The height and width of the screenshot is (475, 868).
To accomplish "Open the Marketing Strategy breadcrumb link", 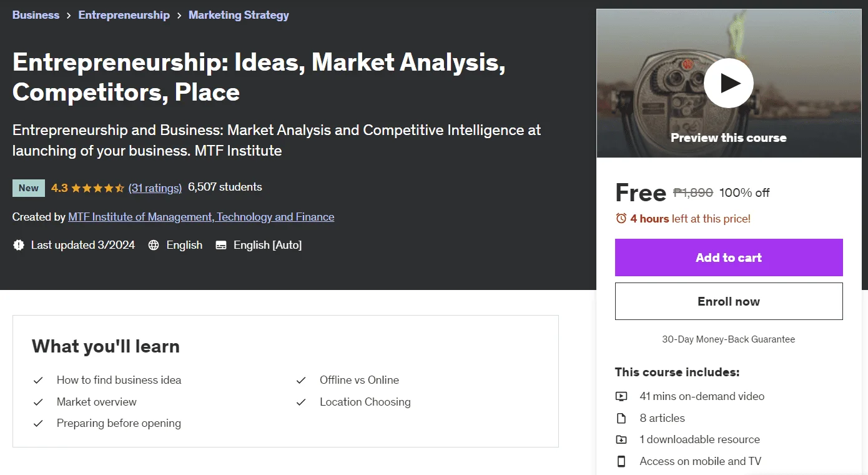I will [x=239, y=15].
